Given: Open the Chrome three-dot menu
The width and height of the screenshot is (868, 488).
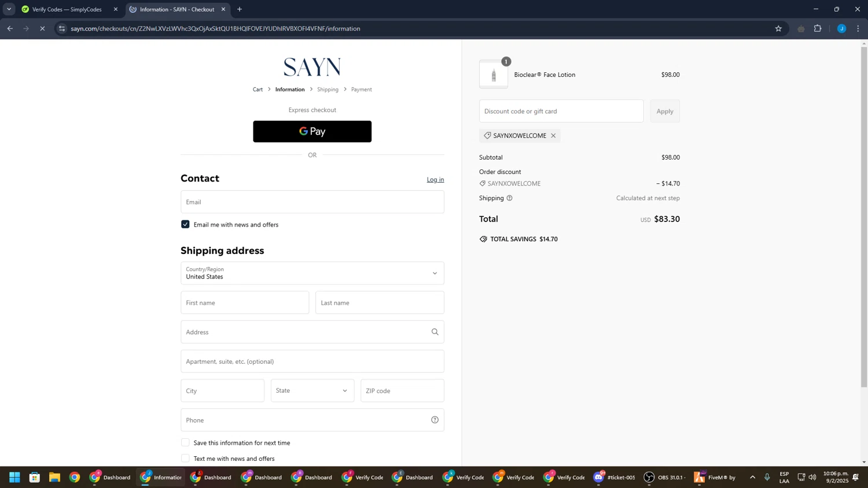Looking at the screenshot, I should [x=858, y=28].
